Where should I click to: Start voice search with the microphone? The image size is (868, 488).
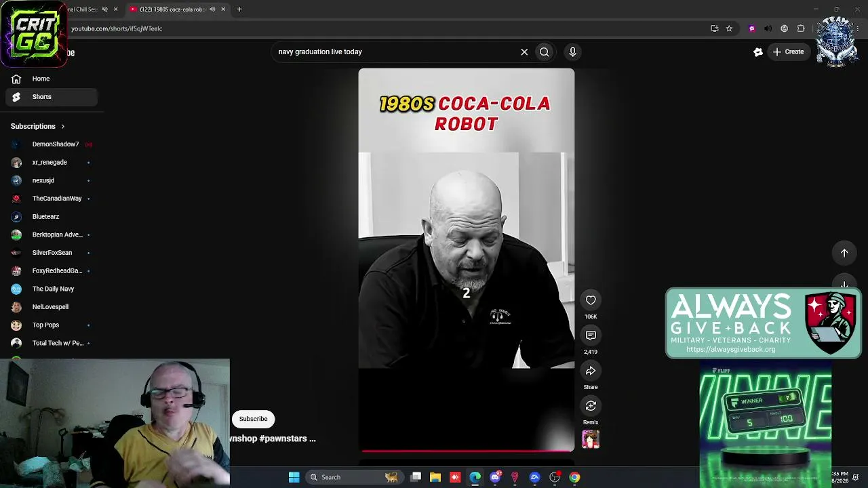tap(572, 52)
